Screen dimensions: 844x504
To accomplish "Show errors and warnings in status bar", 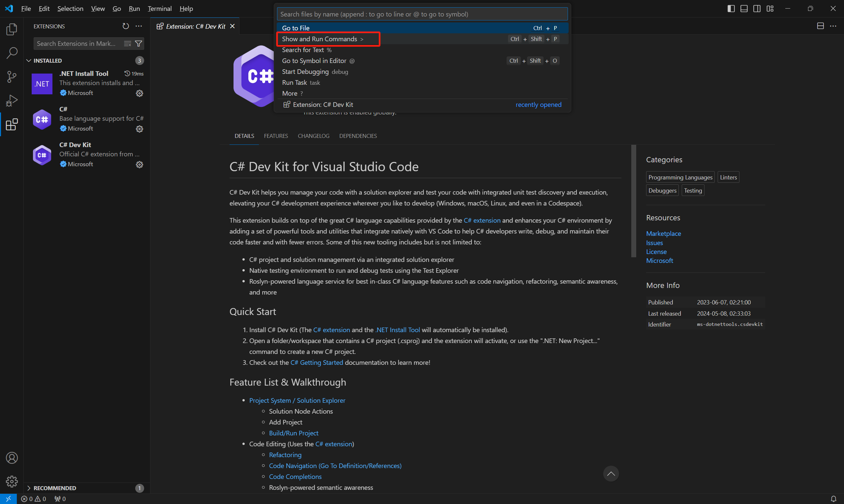I will coord(34,499).
